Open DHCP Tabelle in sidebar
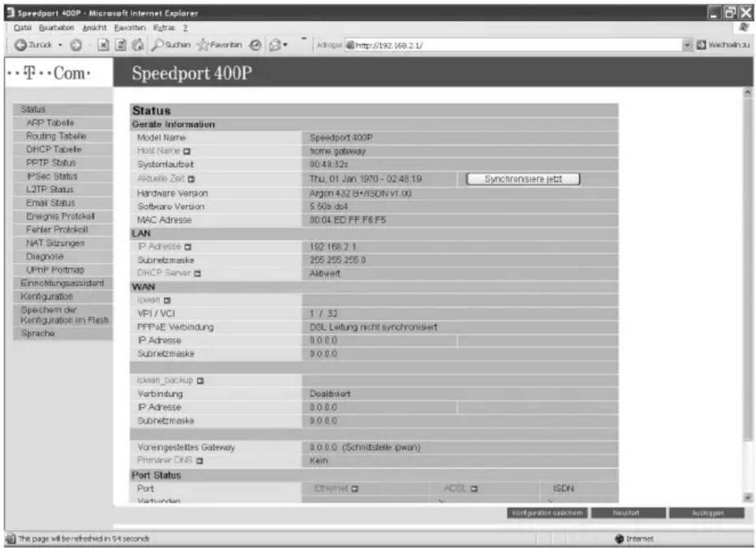Viewport: 756px width, 548px height. point(62,149)
